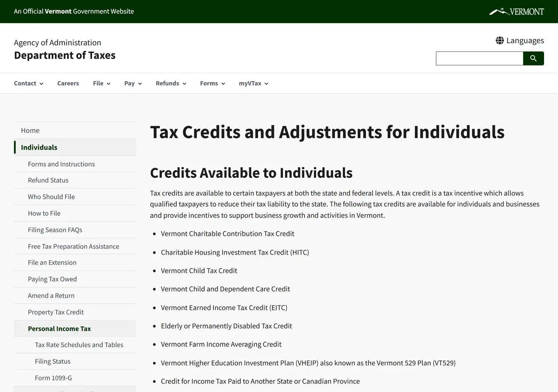Screen dimensions: 558x392
Task: Open Who Should File sidebar item
Action: 75,196
